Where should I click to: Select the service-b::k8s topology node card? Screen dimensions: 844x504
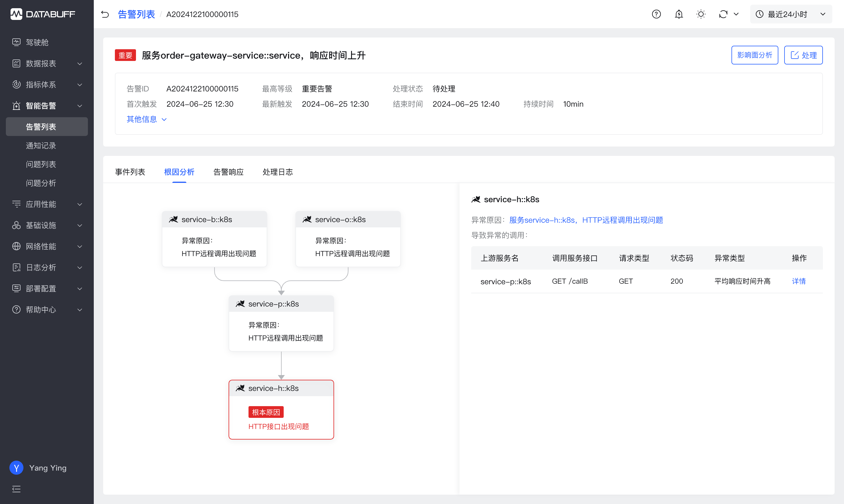pos(214,239)
